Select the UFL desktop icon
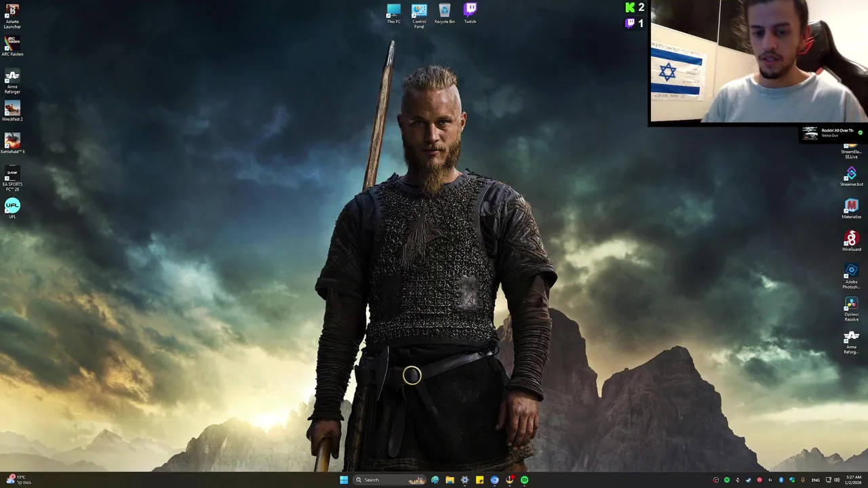Viewport: 868px width, 488px height. pyautogui.click(x=12, y=209)
